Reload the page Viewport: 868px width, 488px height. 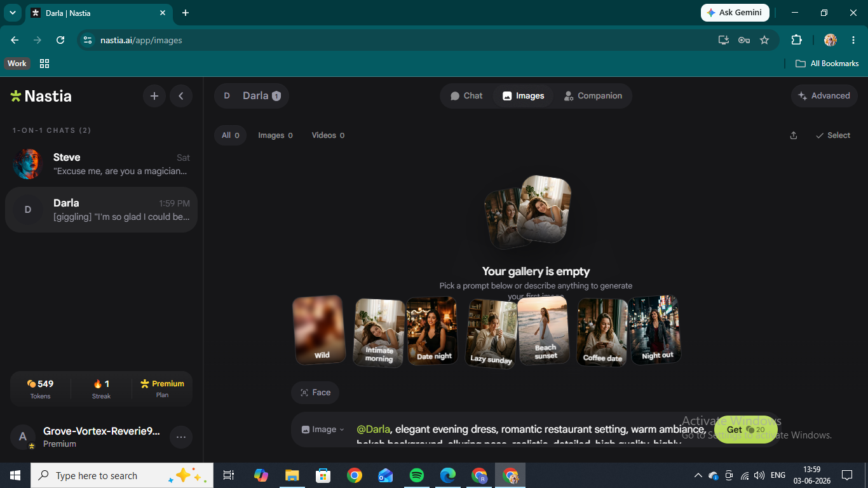[x=60, y=40]
